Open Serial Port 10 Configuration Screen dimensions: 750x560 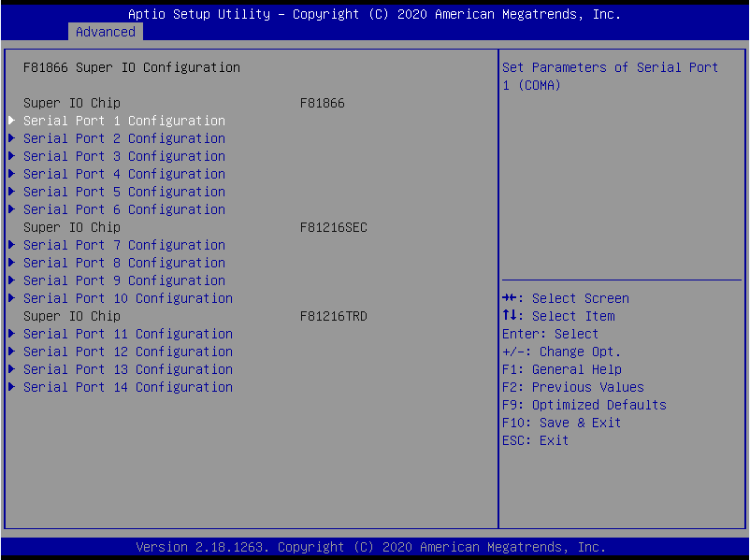tap(127, 298)
